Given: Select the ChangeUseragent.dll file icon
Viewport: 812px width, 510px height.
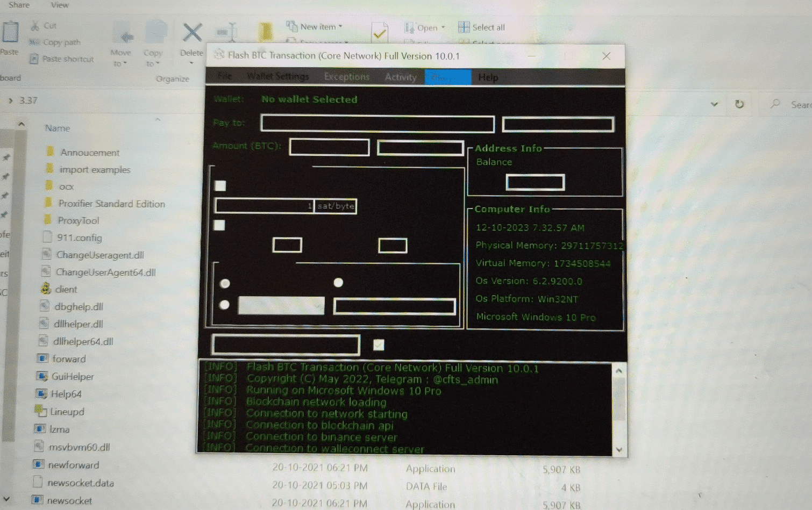Looking at the screenshot, I should click(x=47, y=254).
